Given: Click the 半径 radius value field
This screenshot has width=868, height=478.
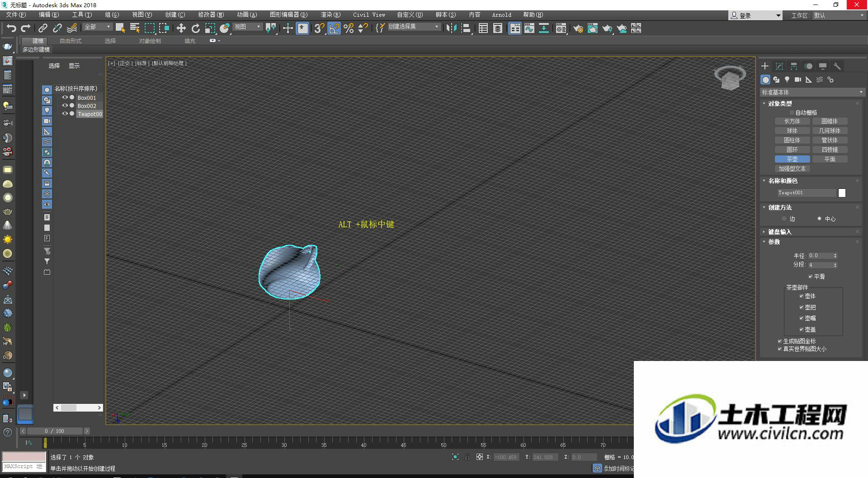Looking at the screenshot, I should tap(821, 256).
